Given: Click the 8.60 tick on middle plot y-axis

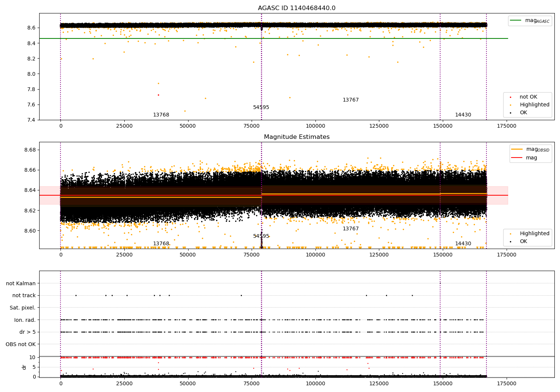Looking at the screenshot, I should 29,231.
